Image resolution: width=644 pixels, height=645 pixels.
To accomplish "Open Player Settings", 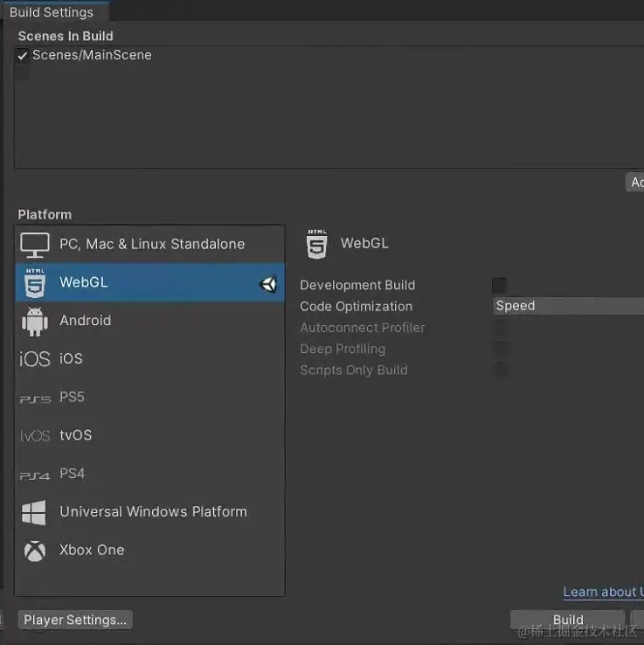I will [75, 620].
